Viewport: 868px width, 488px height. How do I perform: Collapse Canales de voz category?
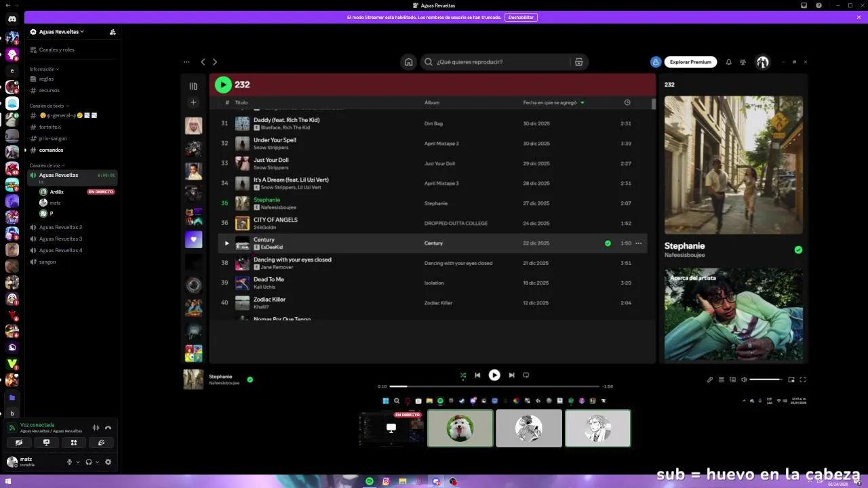[47, 165]
